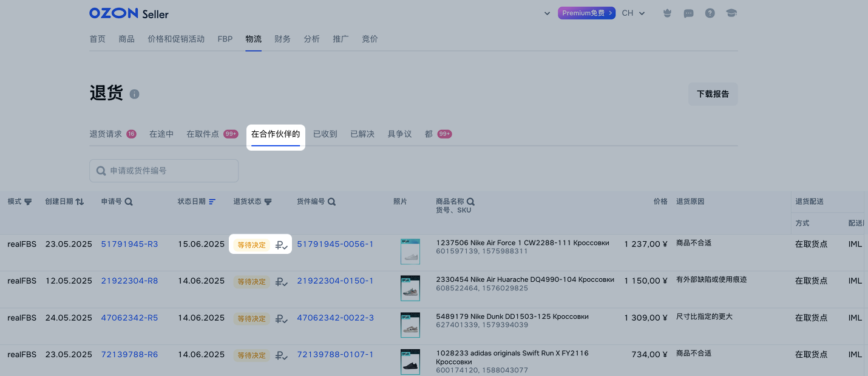
Task: Click ruble check icon in row 21922304-R8
Action: 282,282
